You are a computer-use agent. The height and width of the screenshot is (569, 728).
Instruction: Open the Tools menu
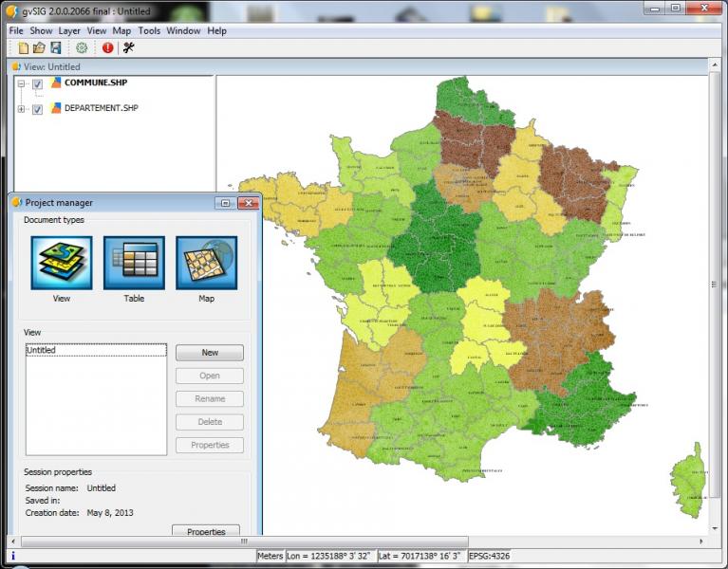(149, 30)
